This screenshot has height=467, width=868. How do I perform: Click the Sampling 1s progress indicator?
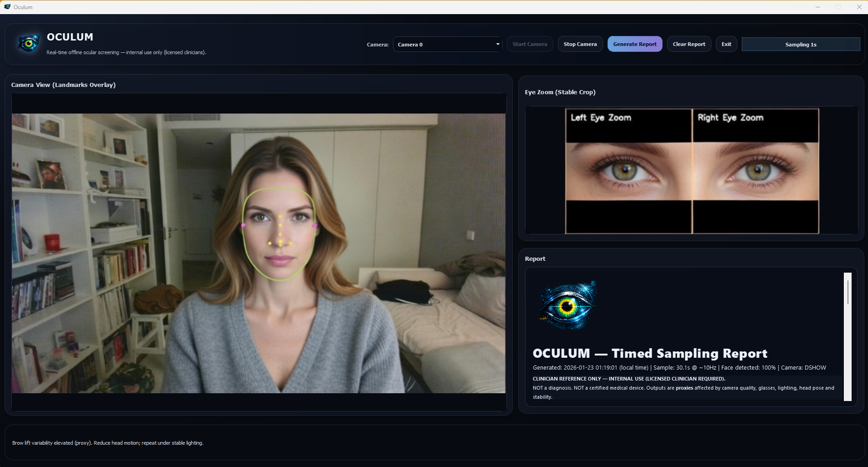(x=800, y=44)
